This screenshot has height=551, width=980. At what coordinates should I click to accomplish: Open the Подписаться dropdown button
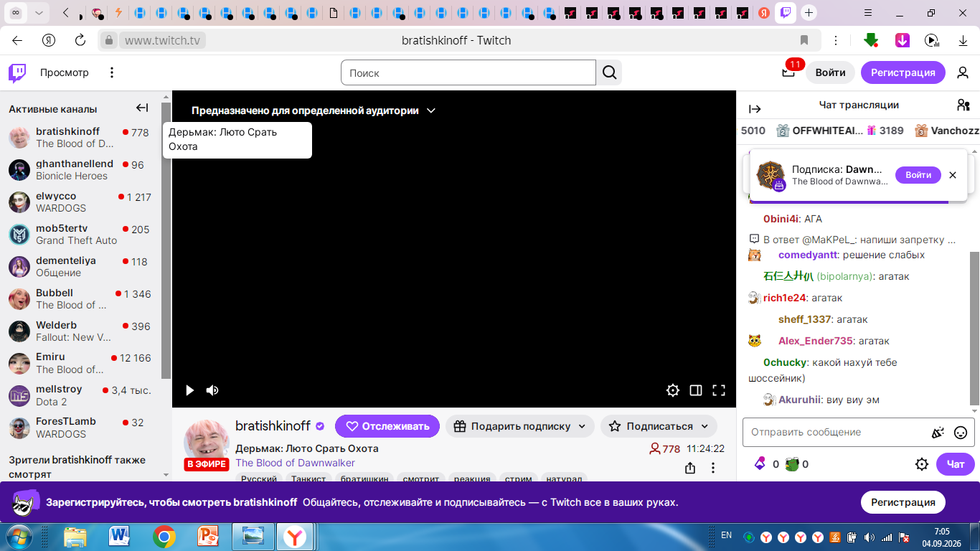(x=659, y=426)
